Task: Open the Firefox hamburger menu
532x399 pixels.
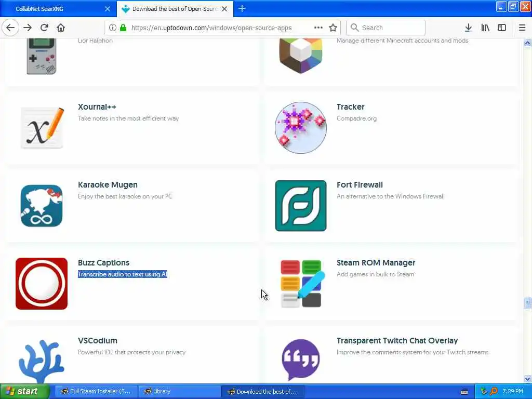Action: point(522,28)
